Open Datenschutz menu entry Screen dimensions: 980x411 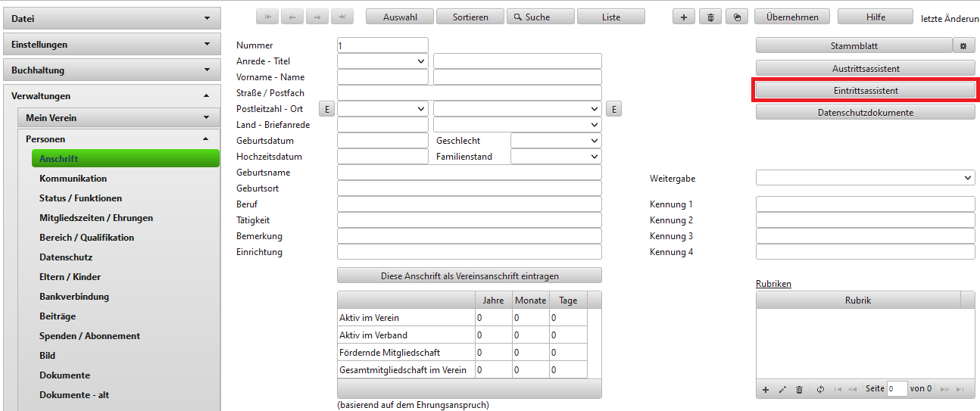pyautogui.click(x=66, y=257)
